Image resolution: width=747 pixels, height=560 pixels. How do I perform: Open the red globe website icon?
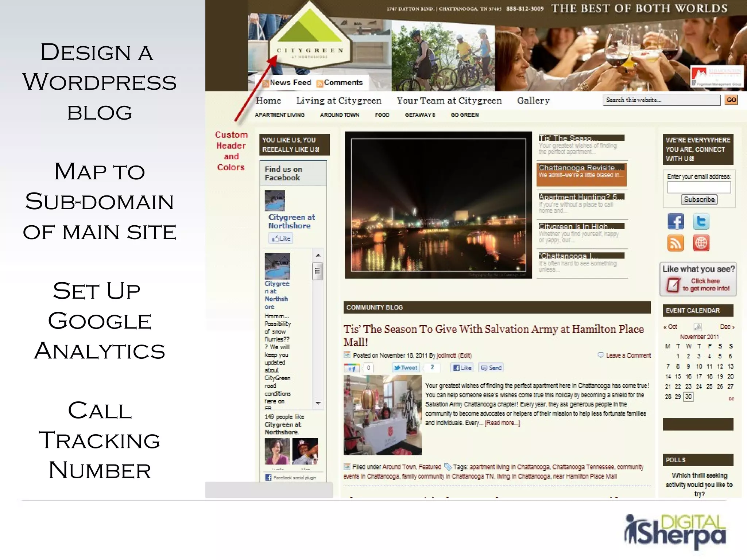(701, 243)
